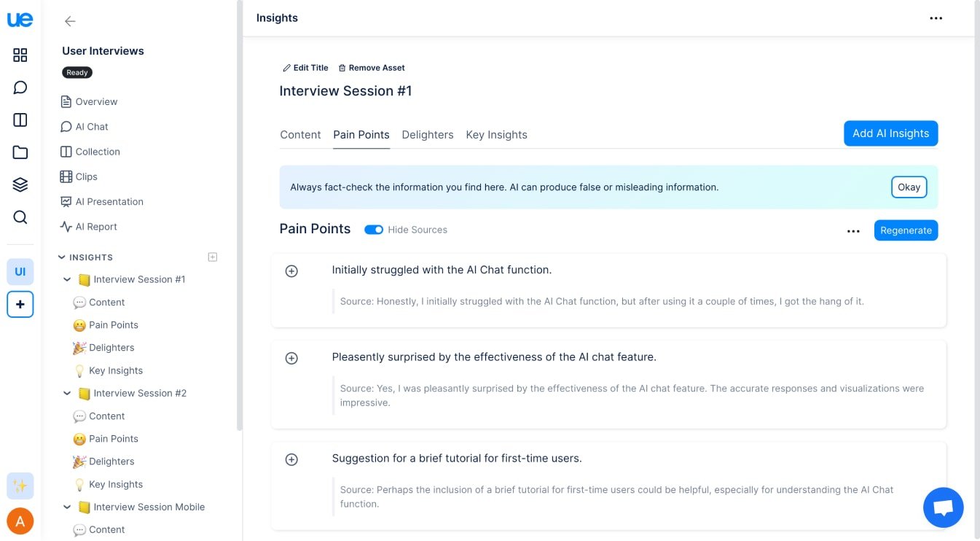Image resolution: width=980 pixels, height=541 pixels.
Task: Open the folder icon in left rail
Action: pos(20,152)
